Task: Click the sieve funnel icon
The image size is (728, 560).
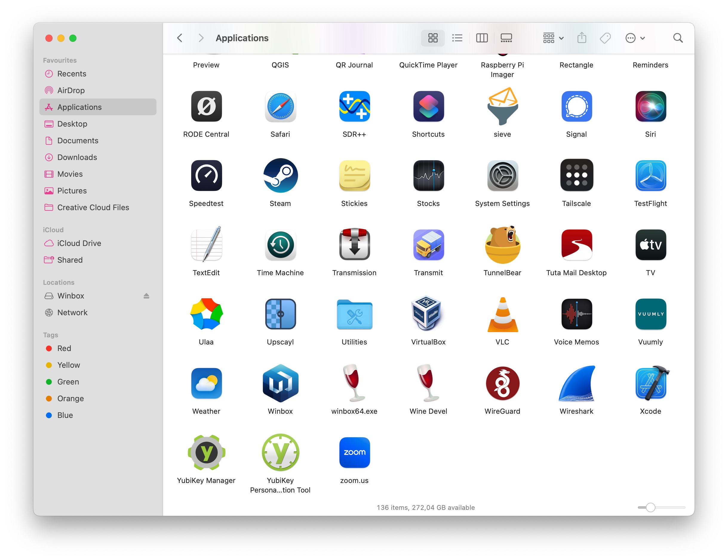Action: pyautogui.click(x=502, y=106)
